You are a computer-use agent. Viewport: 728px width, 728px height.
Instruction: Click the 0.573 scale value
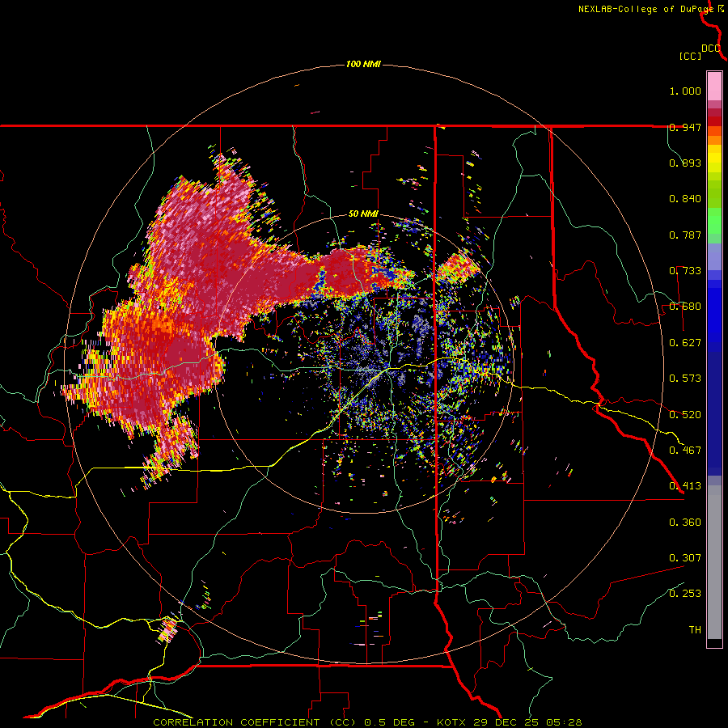[x=685, y=379]
